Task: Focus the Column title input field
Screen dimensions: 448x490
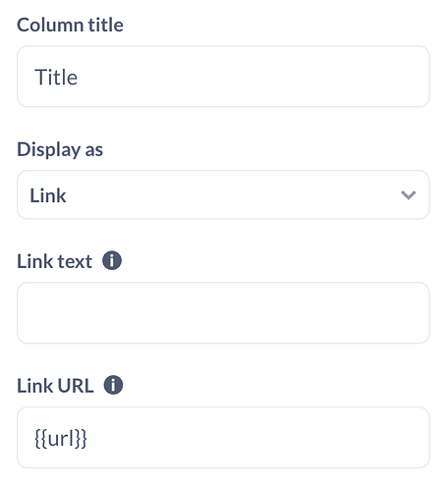Action: 223,77
